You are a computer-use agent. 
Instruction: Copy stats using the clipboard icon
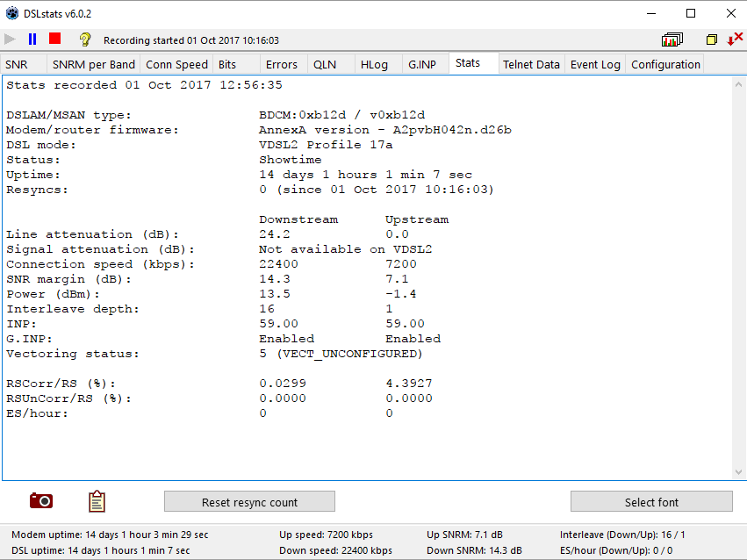coord(97,501)
